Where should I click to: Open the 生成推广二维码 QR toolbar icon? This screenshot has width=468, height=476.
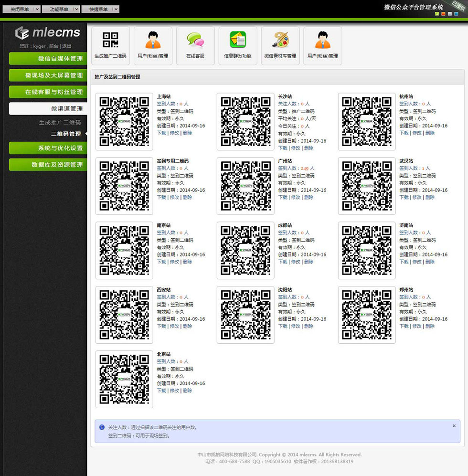[x=110, y=45]
